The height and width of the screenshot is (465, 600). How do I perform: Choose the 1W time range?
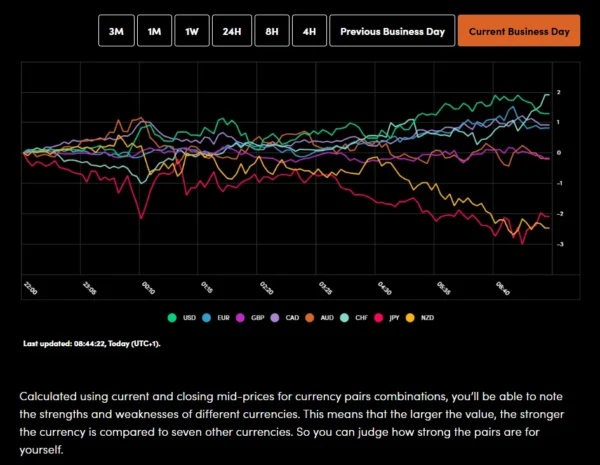(192, 31)
